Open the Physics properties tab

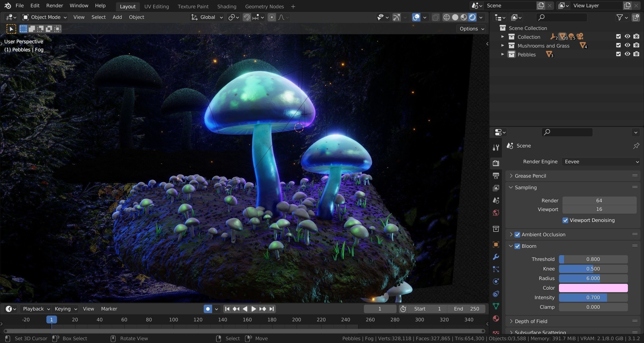pos(496,281)
